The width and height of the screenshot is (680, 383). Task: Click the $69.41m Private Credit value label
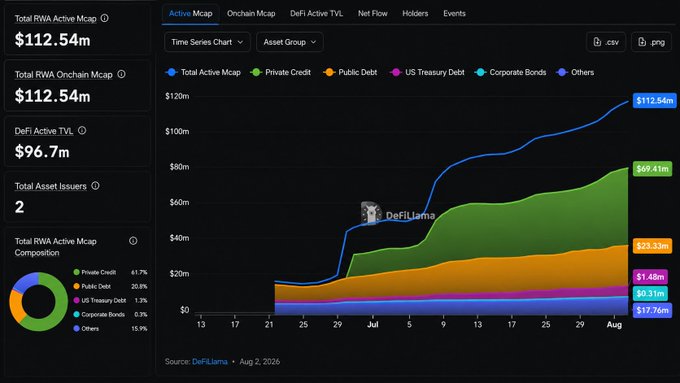652,168
